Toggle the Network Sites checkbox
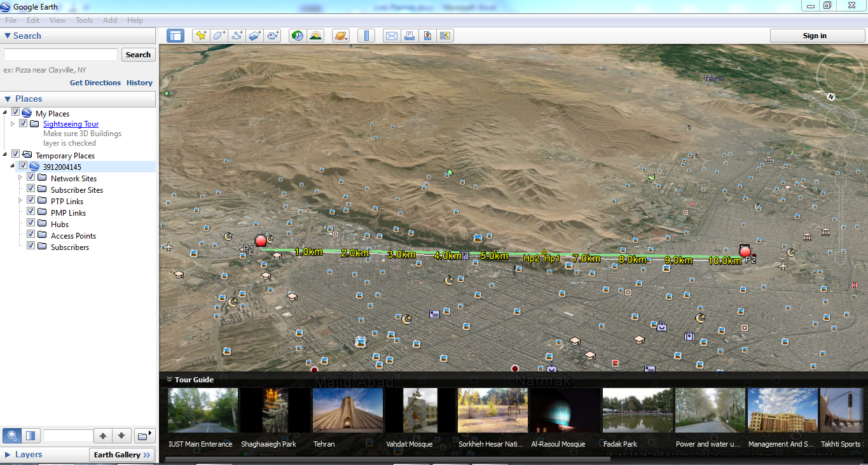The height and width of the screenshot is (465, 868). pyautogui.click(x=31, y=177)
